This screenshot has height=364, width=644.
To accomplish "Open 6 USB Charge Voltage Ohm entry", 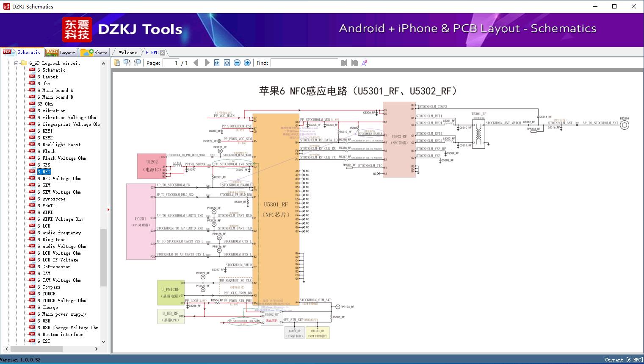I will [68, 328].
